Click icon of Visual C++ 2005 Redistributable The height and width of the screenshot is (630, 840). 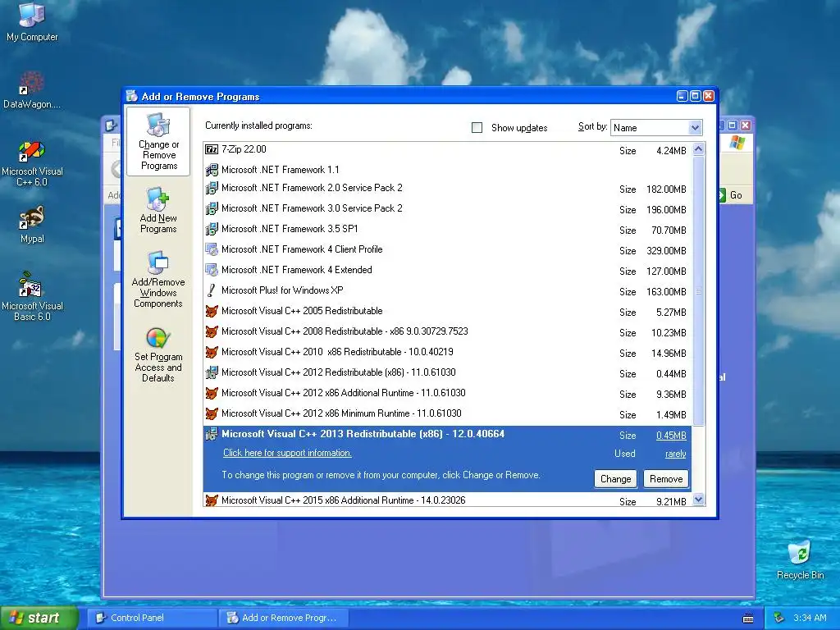pyautogui.click(x=212, y=311)
